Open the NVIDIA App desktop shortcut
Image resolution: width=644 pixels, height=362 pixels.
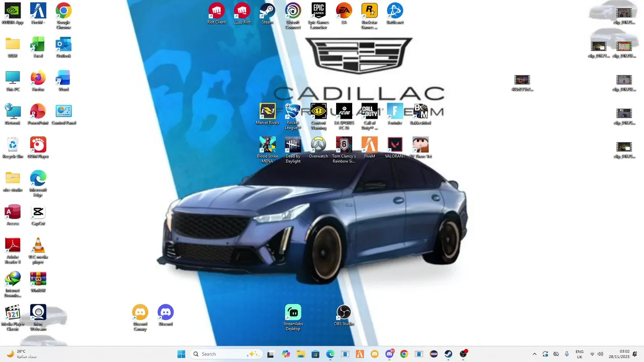click(13, 14)
